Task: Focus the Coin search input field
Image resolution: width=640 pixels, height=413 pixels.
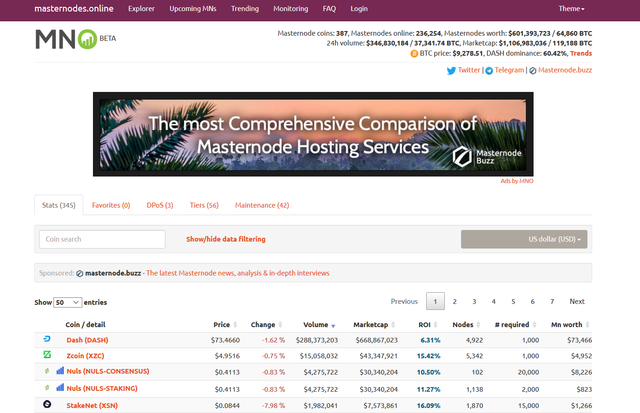Action: pos(102,239)
